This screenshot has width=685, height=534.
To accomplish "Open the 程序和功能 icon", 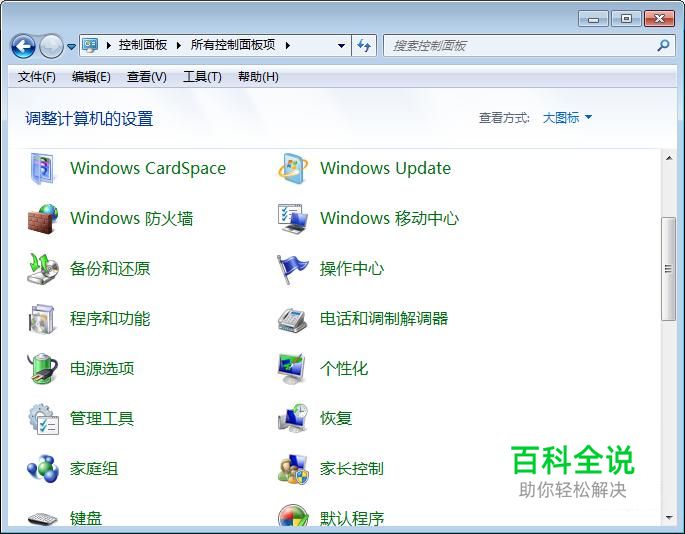I will click(x=42, y=319).
